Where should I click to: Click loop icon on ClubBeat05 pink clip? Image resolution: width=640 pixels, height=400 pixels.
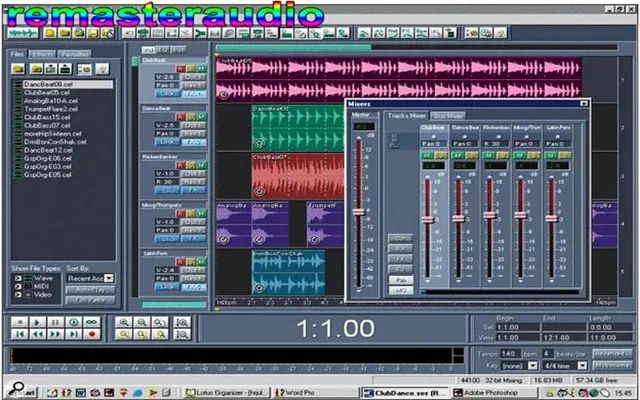[223, 95]
